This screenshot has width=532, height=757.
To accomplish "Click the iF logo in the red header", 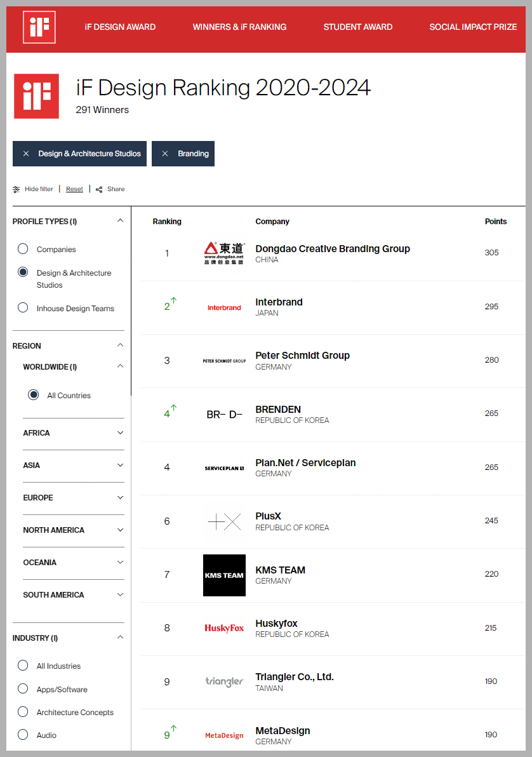I will click(39, 27).
